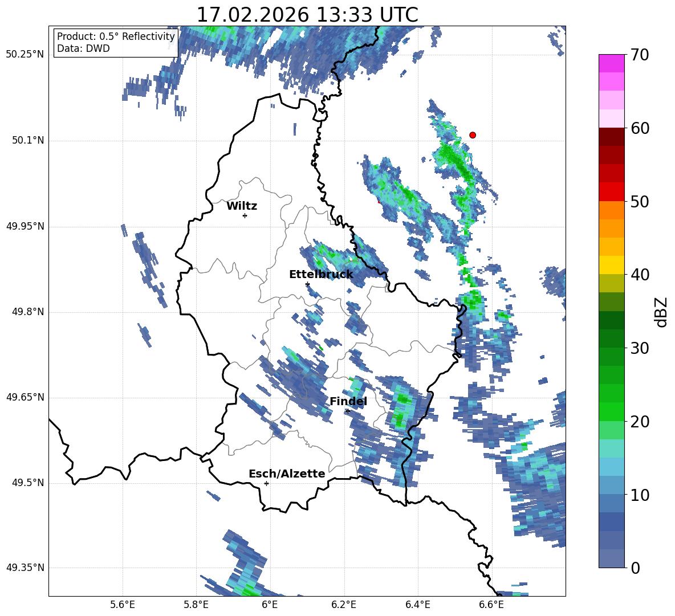Click the 5.6°E longitude label
The image size is (675, 616).
click(123, 605)
